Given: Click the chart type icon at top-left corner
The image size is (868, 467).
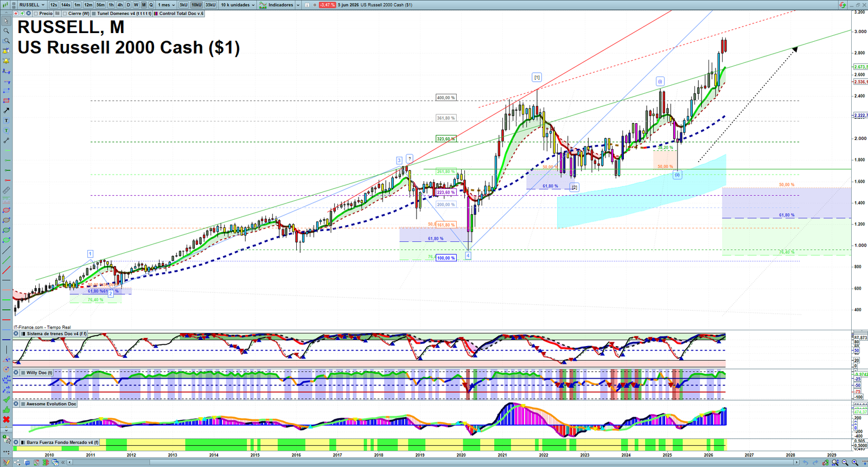Looking at the screenshot, I should pyautogui.click(x=5, y=5).
